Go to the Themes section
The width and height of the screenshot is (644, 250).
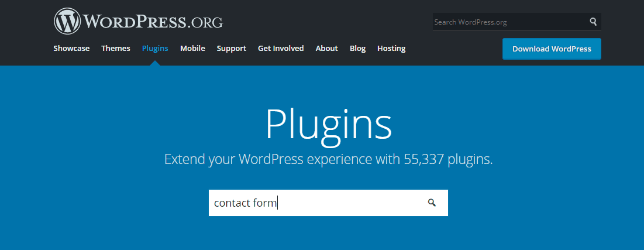[x=116, y=49]
